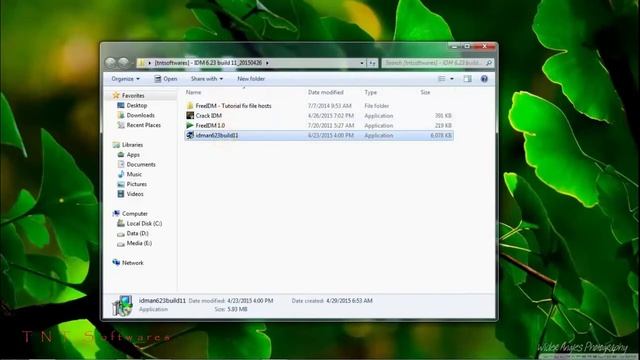Click the '6,078 KB' size cell
Image resolution: width=640 pixels, height=360 pixels.
click(440, 135)
